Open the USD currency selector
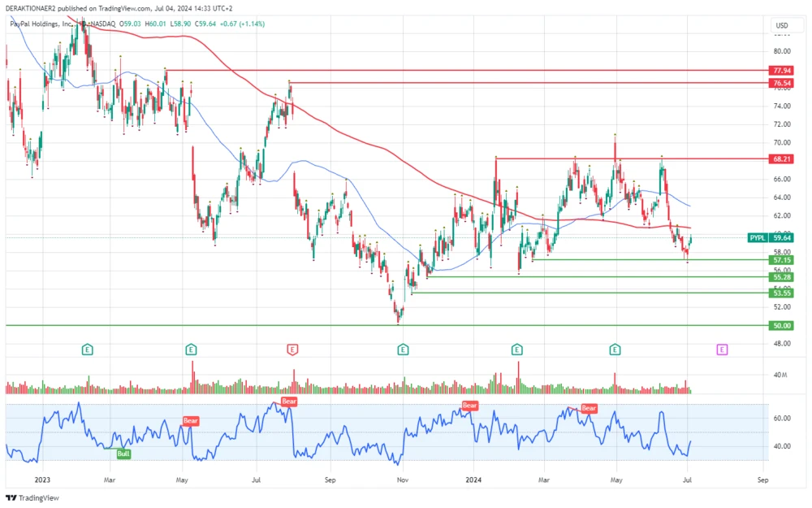 [782, 25]
